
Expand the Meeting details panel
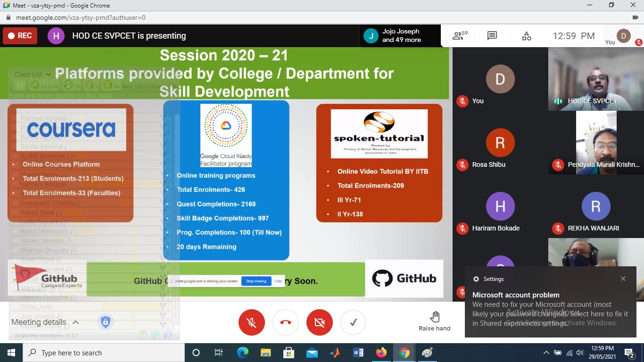45,322
